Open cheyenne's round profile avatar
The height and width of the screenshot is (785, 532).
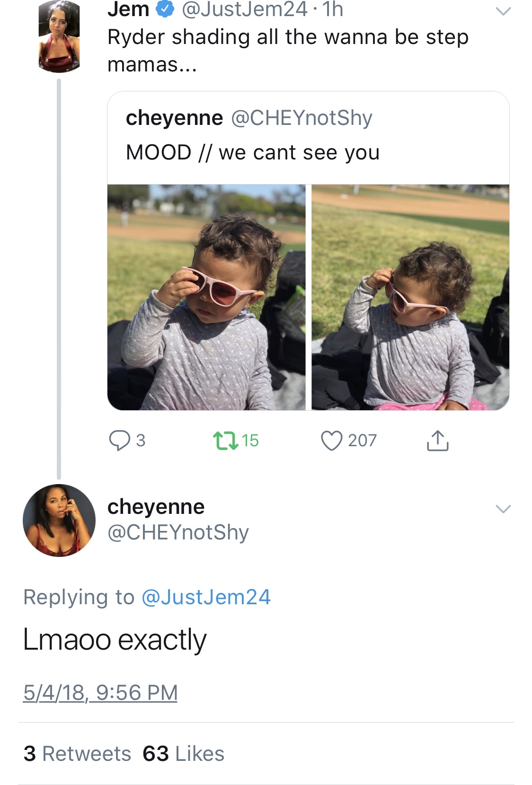click(59, 520)
